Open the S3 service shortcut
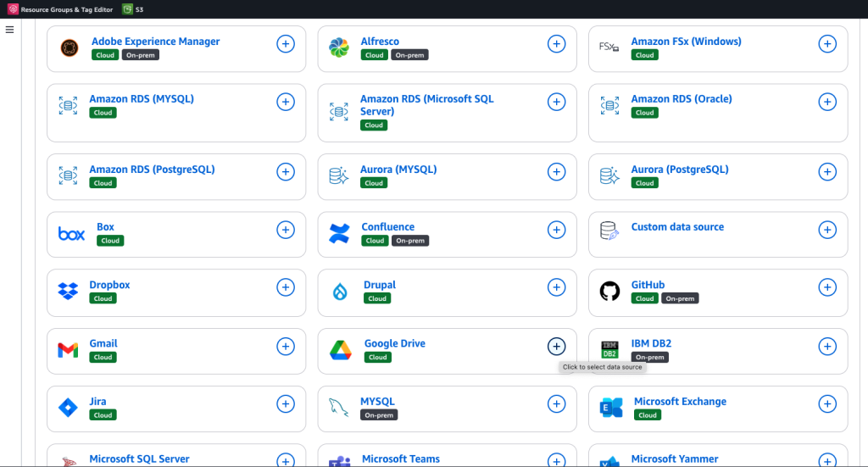The height and width of the screenshot is (467, 868). point(133,9)
